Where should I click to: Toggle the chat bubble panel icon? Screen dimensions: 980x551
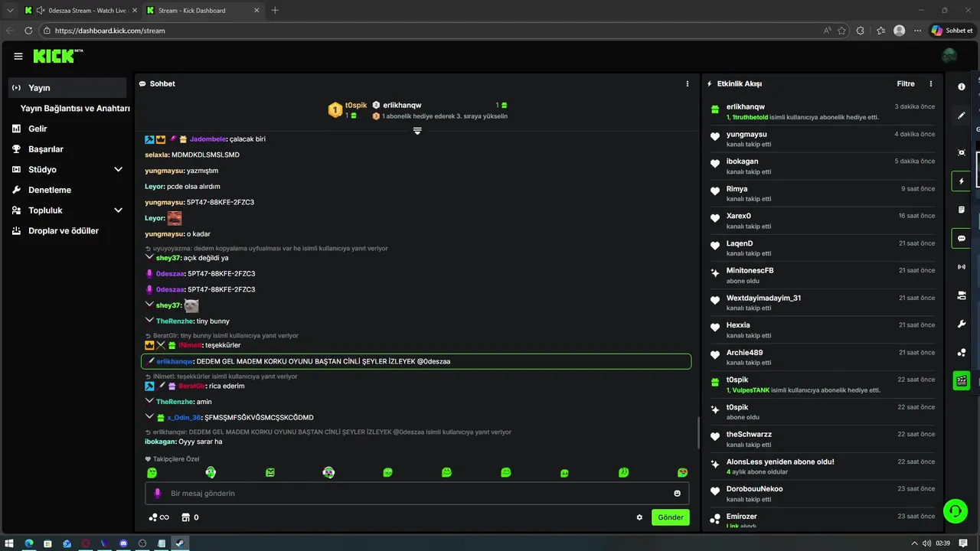962,238
